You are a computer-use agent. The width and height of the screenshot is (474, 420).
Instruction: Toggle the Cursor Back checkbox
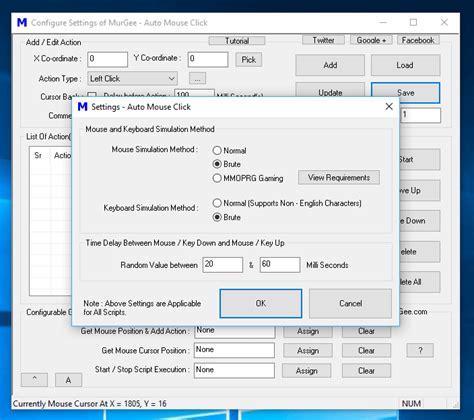click(92, 95)
